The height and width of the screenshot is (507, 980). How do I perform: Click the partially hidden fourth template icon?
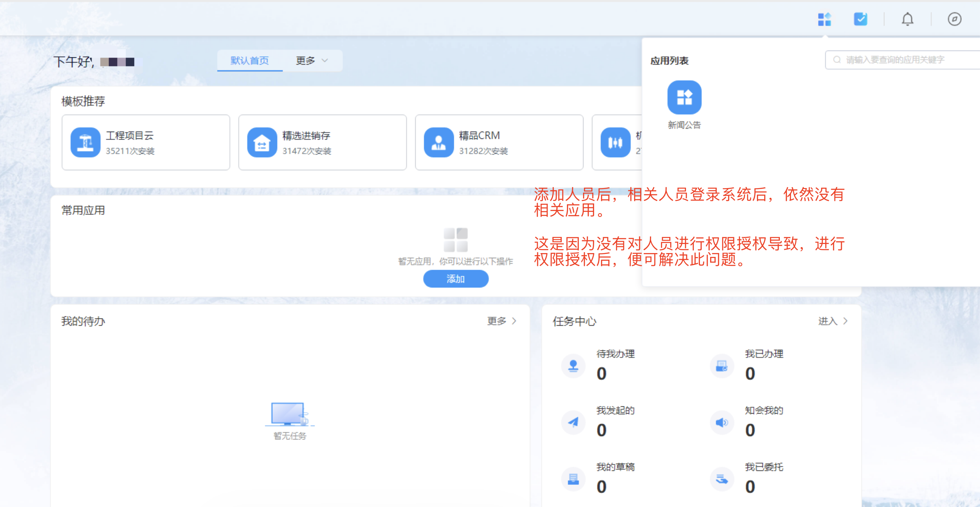pos(615,142)
